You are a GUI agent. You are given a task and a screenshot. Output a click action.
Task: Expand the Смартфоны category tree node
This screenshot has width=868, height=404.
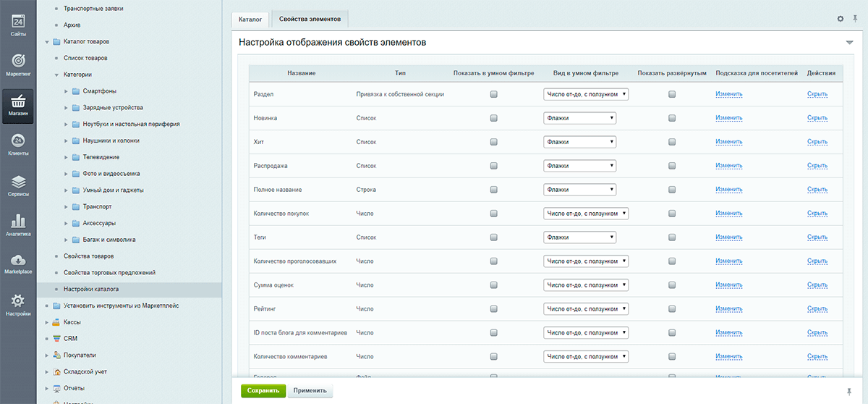[66, 91]
